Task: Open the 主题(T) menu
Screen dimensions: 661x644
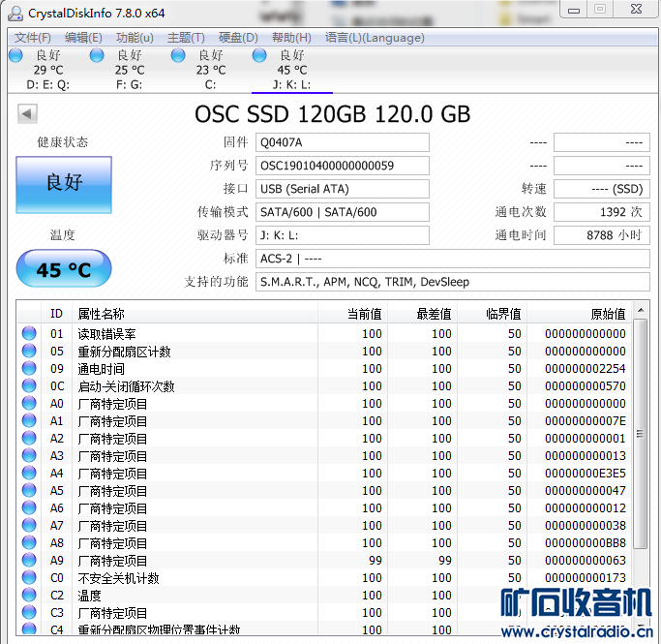Action: 186,38
